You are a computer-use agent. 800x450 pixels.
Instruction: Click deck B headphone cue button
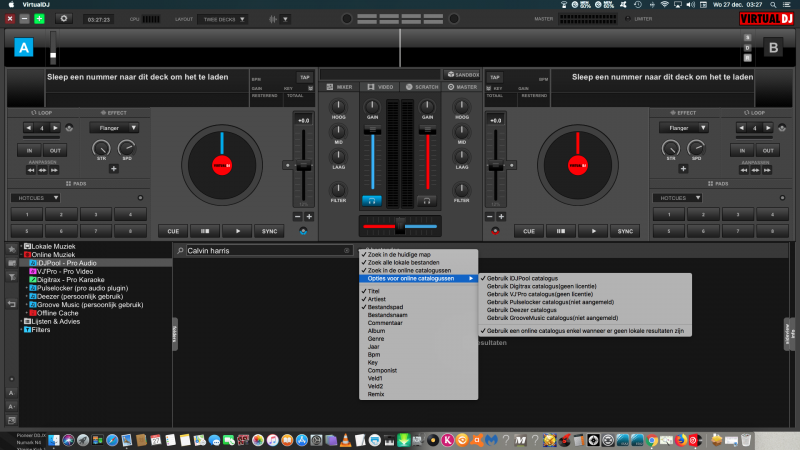(427, 201)
